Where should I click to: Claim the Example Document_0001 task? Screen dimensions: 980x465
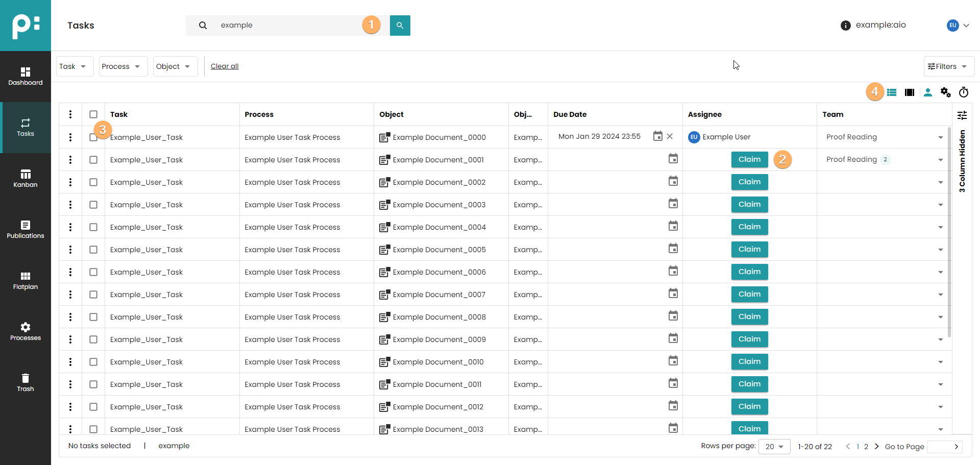(x=749, y=160)
